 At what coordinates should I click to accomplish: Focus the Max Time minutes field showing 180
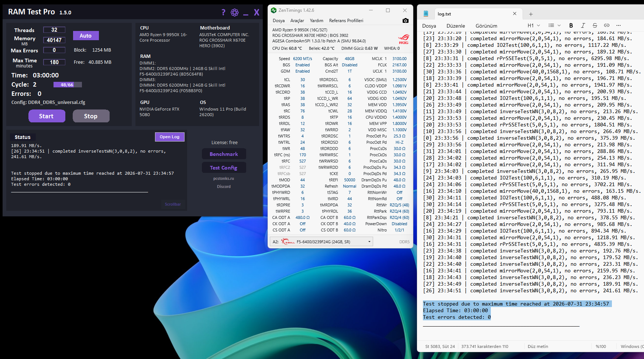point(54,62)
